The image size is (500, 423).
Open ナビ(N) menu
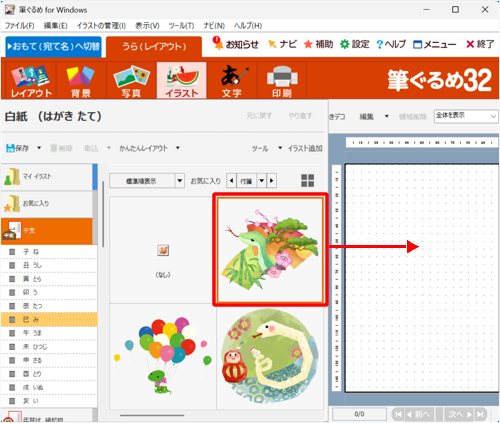click(x=214, y=26)
